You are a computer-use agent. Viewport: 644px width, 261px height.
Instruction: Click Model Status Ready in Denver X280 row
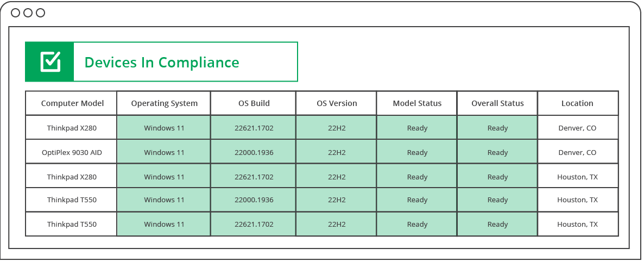(x=417, y=128)
